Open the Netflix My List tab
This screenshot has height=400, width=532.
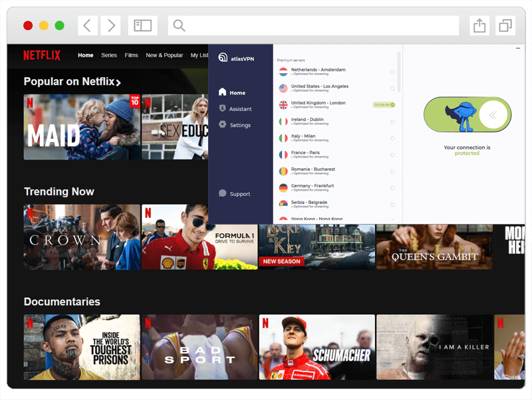coord(199,55)
